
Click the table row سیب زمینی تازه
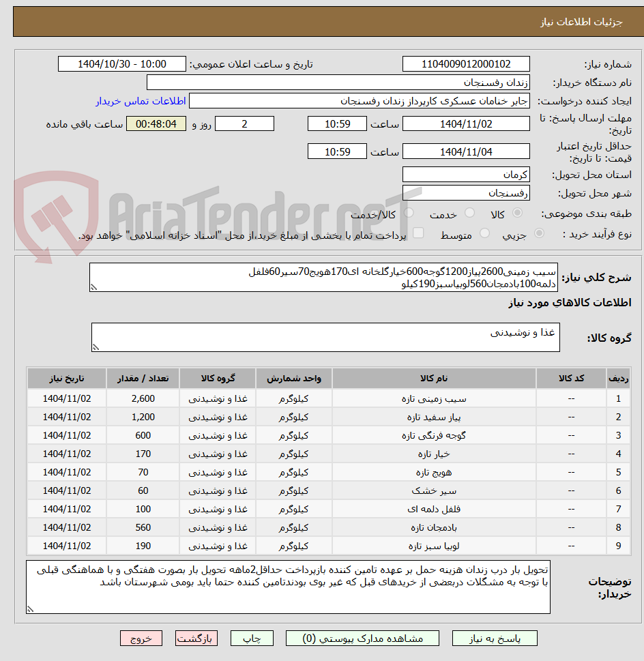(329, 398)
